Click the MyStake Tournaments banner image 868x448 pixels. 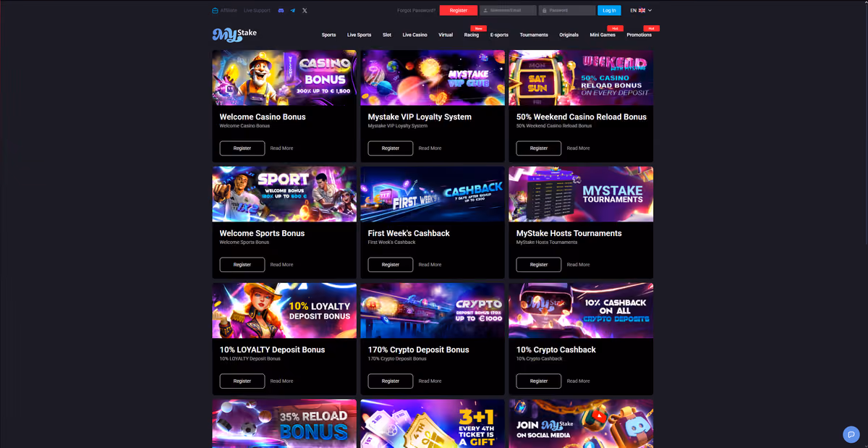(x=581, y=194)
